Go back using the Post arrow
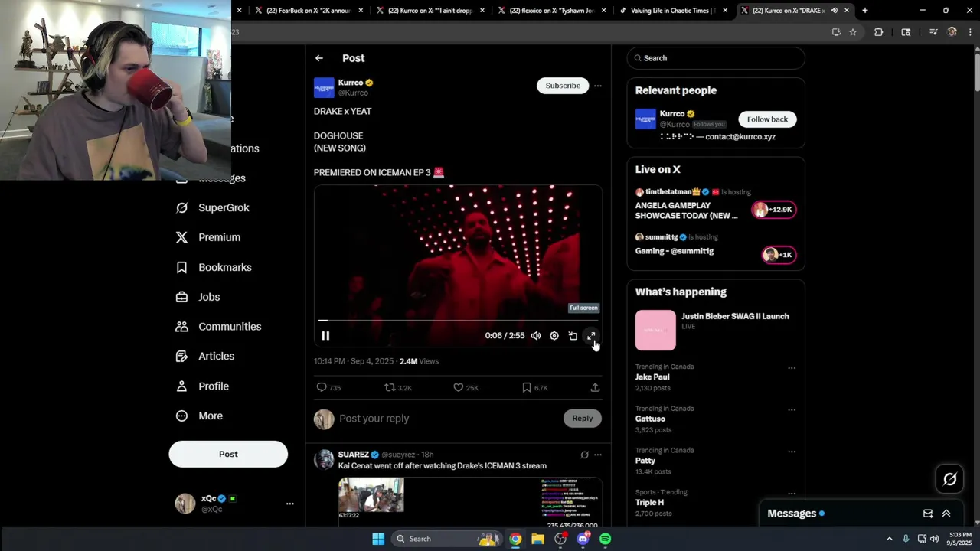Image resolution: width=980 pixels, height=551 pixels. [319, 58]
